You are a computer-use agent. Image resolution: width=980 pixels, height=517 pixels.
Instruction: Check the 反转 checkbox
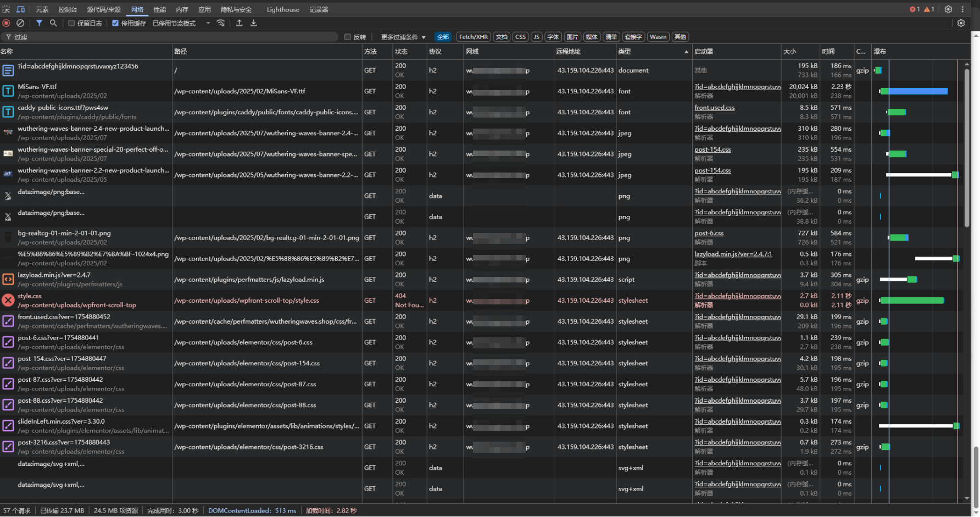point(347,37)
